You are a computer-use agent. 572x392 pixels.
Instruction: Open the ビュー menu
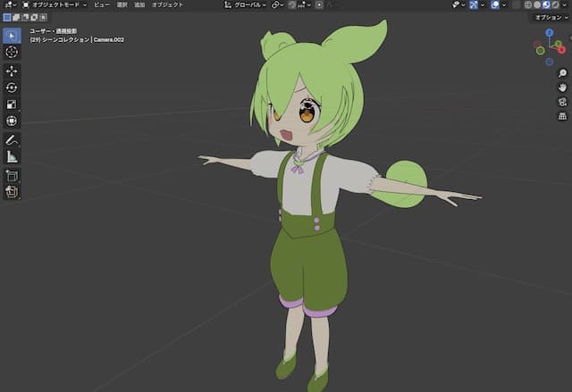tap(102, 4)
